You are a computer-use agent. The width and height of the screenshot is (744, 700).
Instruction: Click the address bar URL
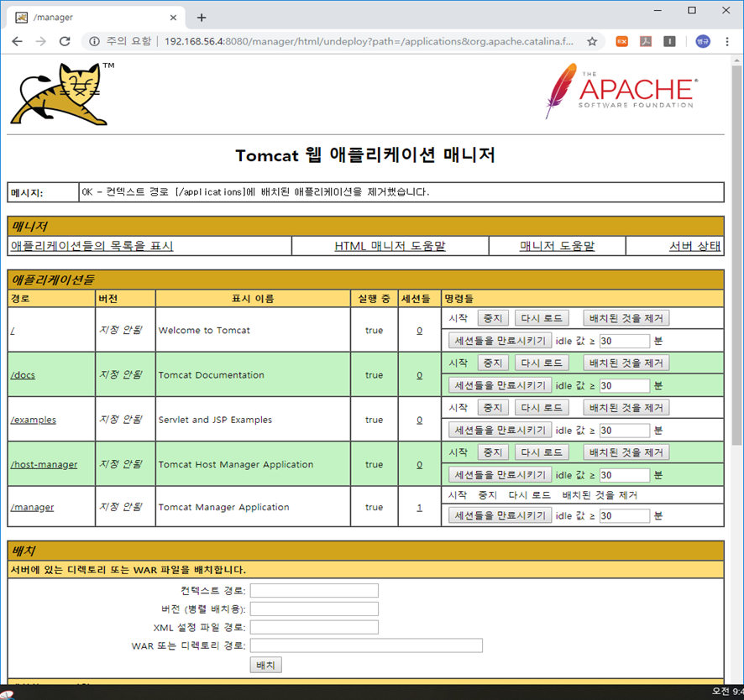(369, 41)
